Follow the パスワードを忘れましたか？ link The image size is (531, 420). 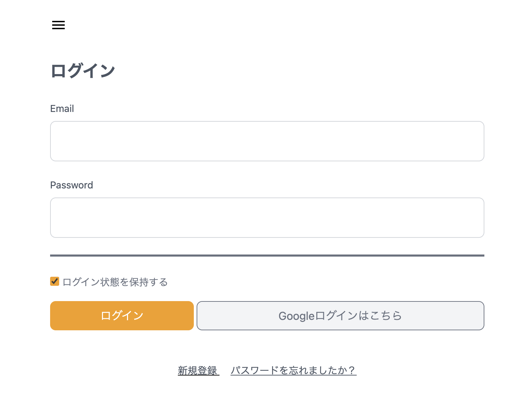coord(293,371)
